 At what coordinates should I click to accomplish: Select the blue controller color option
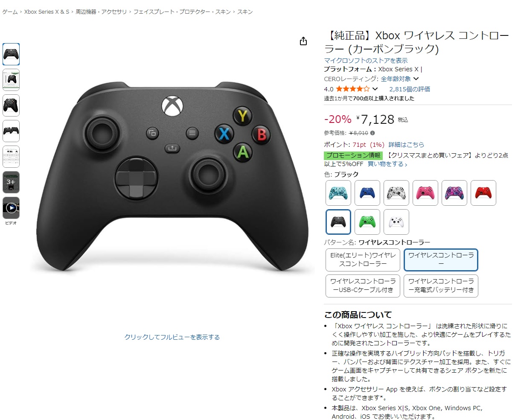click(x=367, y=193)
